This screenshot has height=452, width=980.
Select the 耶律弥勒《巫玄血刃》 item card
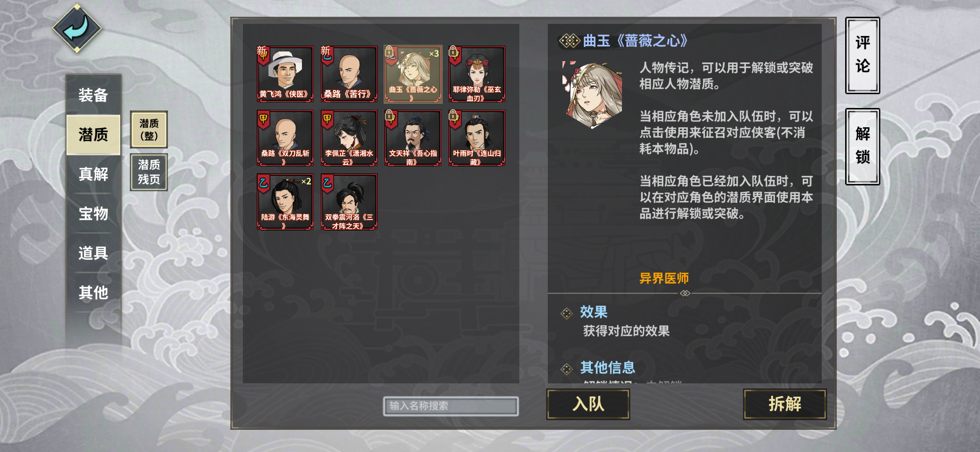pyautogui.click(x=477, y=74)
